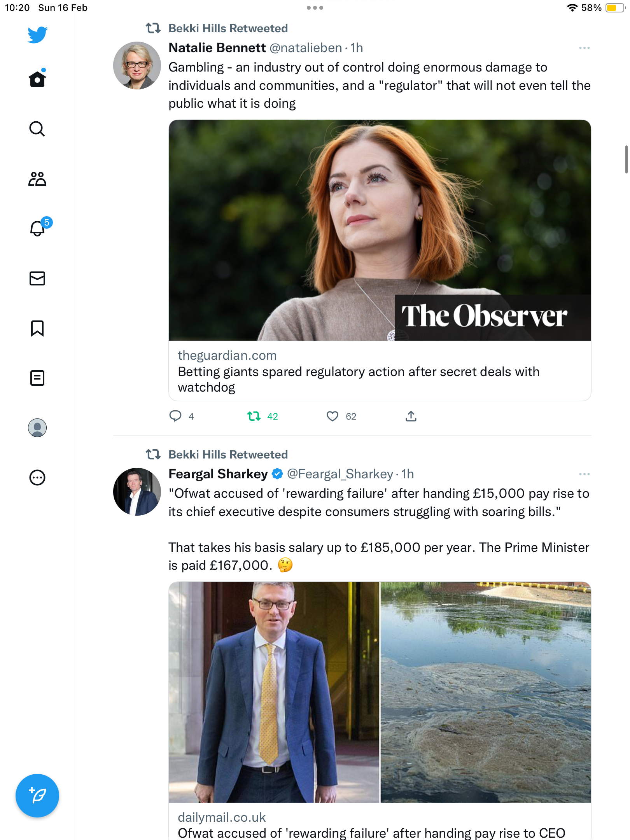
Task: Compose a new tweet button
Action: pyautogui.click(x=37, y=796)
